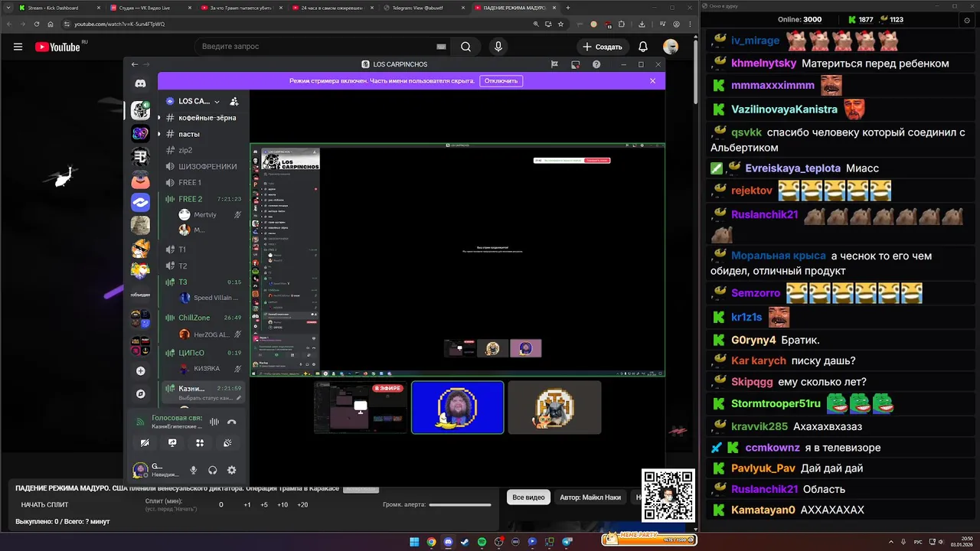Click the YouTube logo
980x551 pixels.
pos(57,47)
